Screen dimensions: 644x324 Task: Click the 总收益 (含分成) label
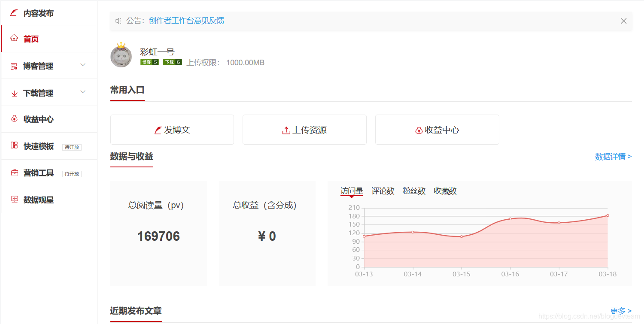pyautogui.click(x=265, y=205)
